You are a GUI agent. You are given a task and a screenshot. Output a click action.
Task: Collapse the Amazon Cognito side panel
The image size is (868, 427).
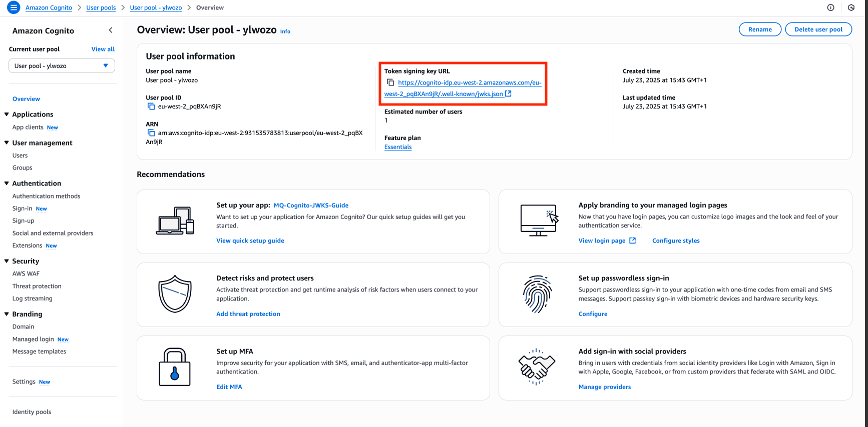111,30
